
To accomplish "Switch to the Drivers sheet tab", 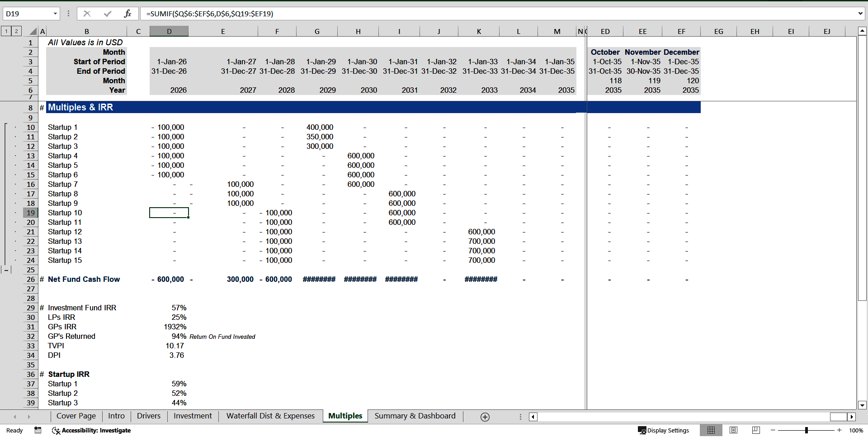I will [x=149, y=416].
